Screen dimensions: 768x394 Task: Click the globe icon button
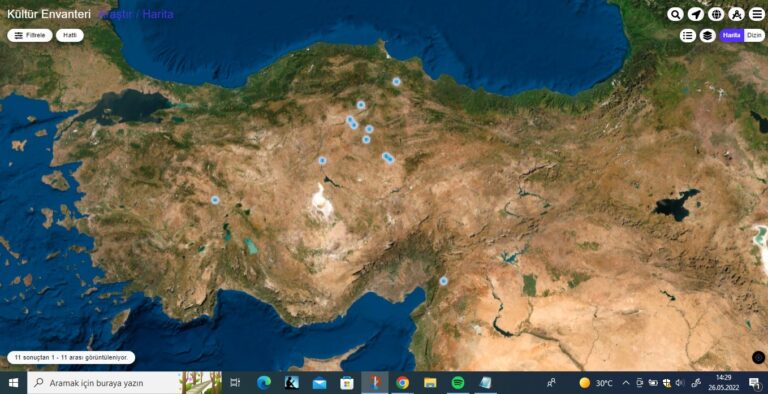(x=716, y=14)
